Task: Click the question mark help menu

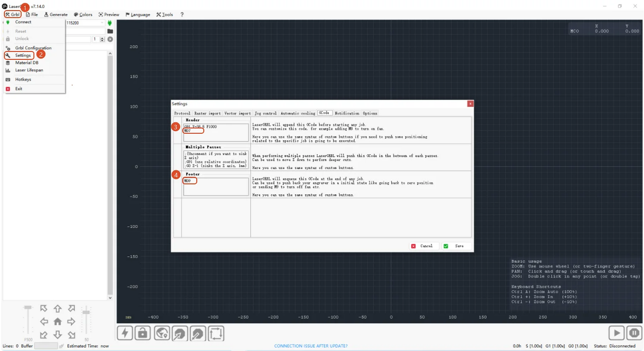Action: (182, 14)
